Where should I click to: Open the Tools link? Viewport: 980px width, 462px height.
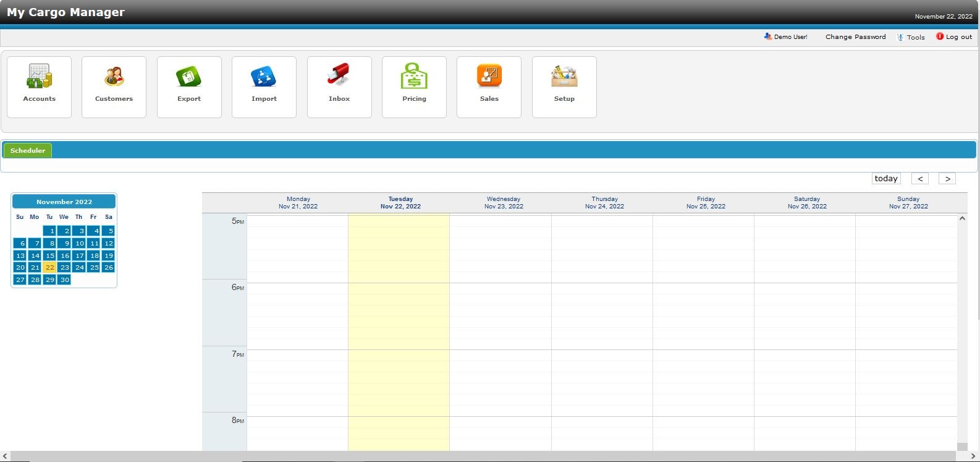(x=911, y=37)
